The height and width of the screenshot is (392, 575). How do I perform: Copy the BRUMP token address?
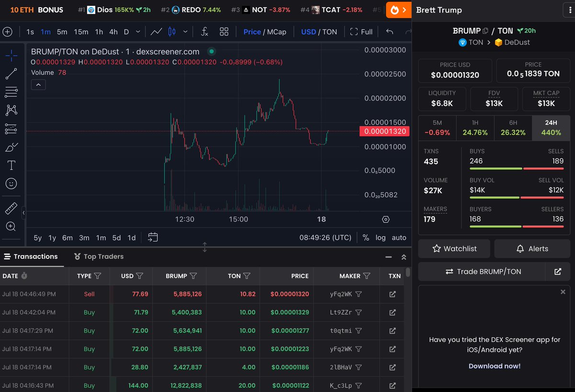pos(485,31)
